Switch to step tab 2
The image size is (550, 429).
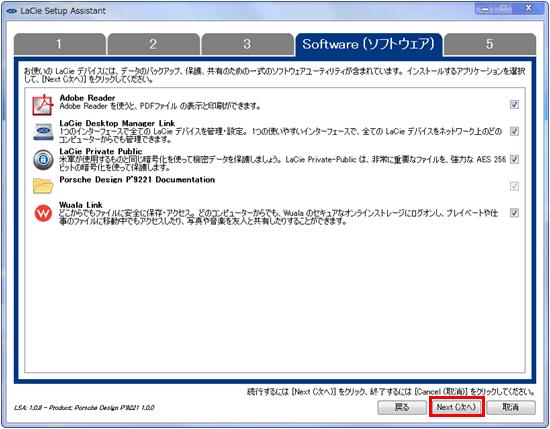(153, 44)
